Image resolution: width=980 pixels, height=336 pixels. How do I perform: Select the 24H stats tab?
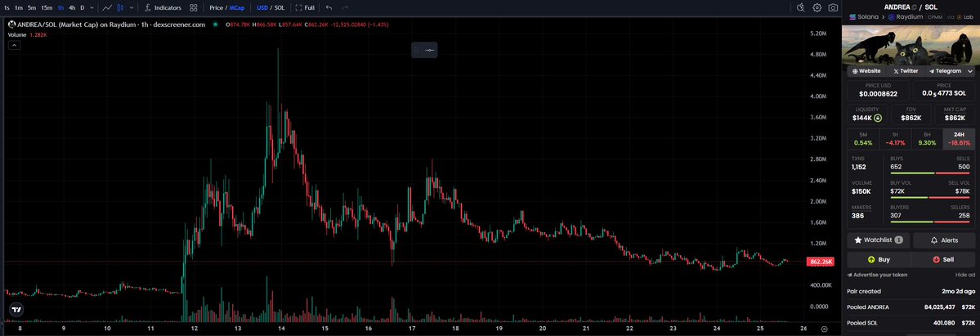point(959,138)
